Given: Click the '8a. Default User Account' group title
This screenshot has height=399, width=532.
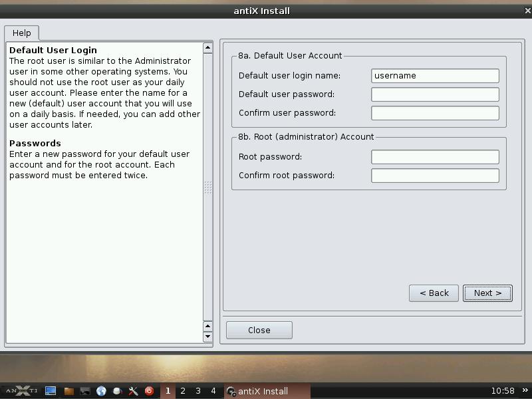Looking at the screenshot, I should [290, 56].
